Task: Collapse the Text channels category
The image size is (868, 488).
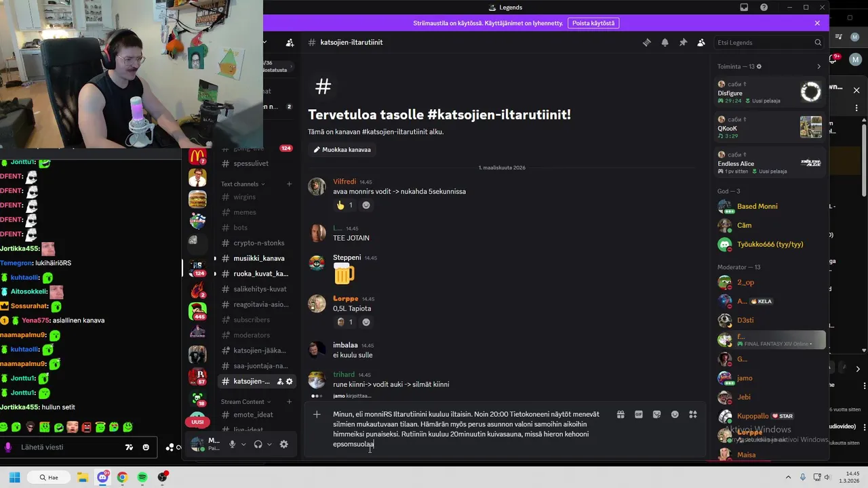Action: coord(243,184)
